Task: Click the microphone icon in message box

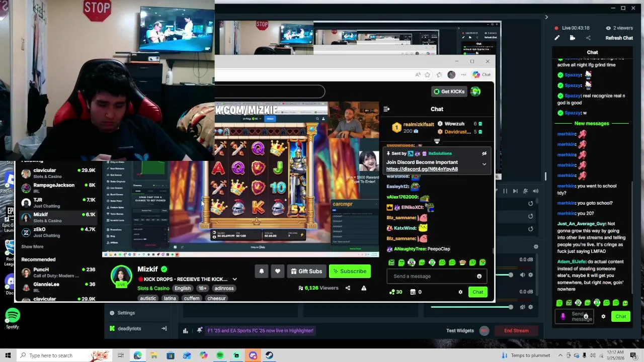Action: tap(563, 316)
